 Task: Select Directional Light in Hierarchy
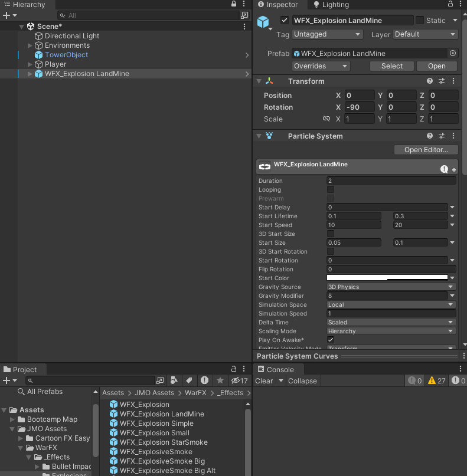(x=71, y=36)
